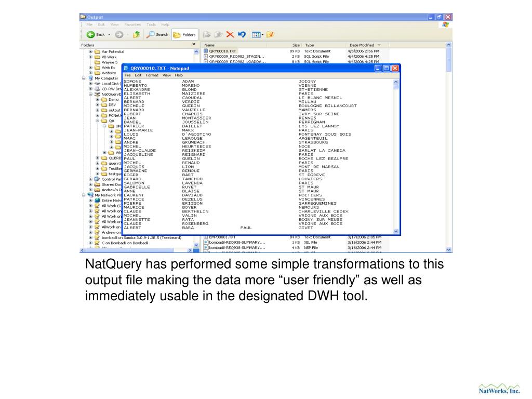Open Notepad Help menu

point(179,75)
